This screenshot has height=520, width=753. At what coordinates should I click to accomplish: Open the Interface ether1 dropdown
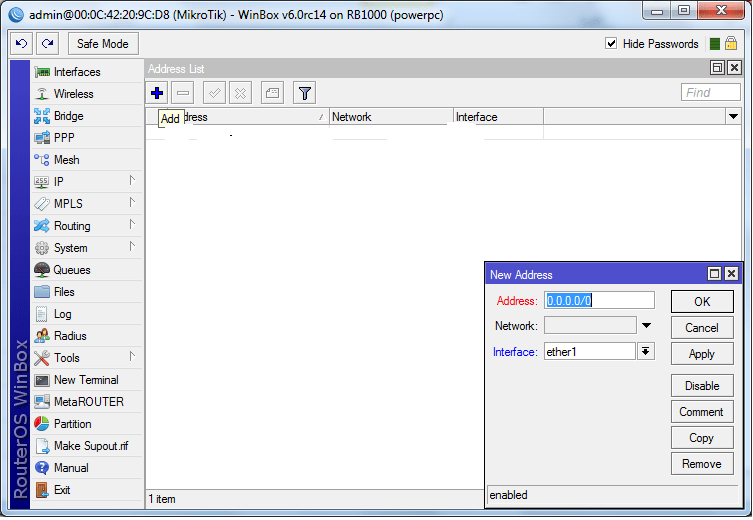point(645,352)
